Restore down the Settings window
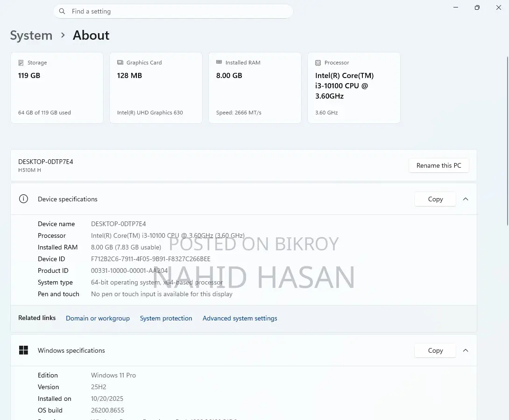Image resolution: width=509 pixels, height=420 pixels. (477, 7)
